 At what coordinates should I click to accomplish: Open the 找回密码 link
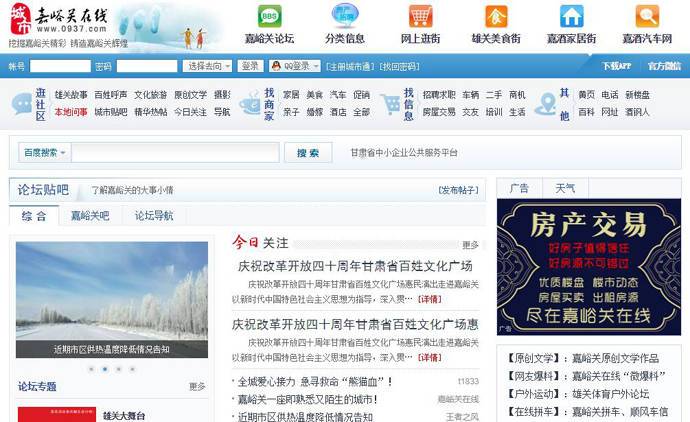click(399, 66)
